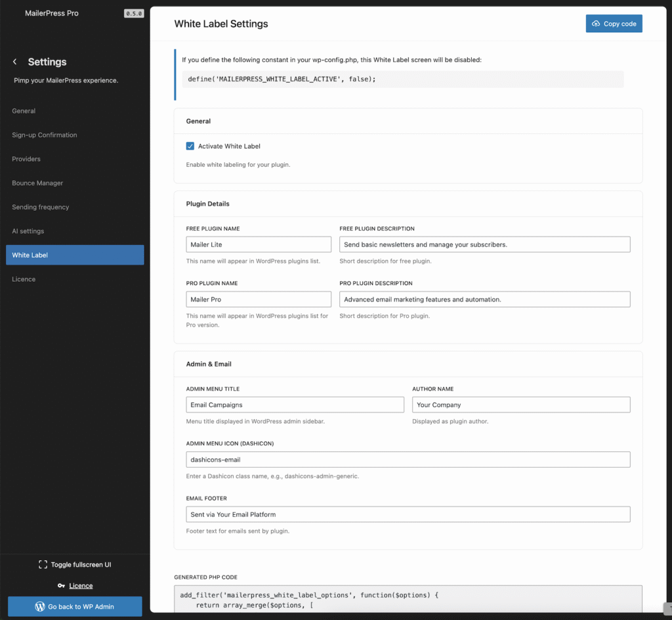Open Sign-up Confirmation settings

tap(45, 135)
